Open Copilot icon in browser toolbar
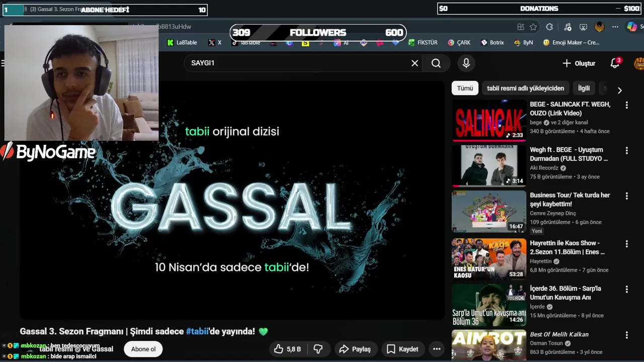Viewport: 644px width, 362px height. 631,27
